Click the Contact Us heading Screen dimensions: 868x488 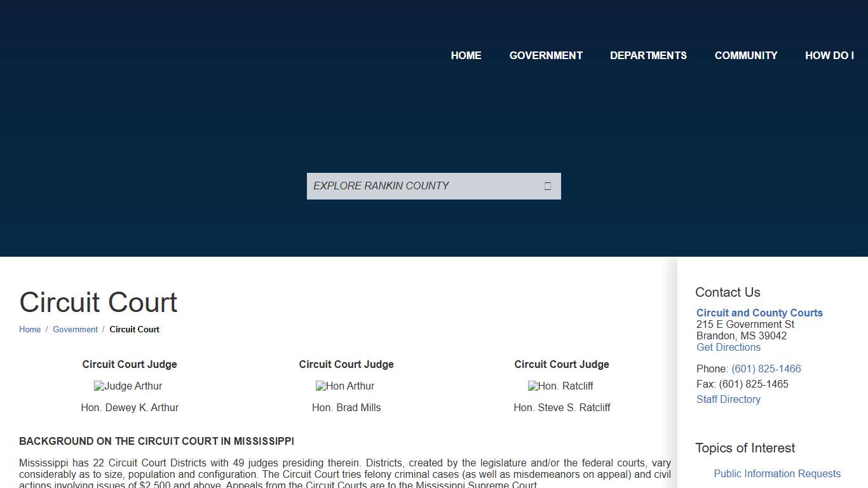(x=728, y=292)
